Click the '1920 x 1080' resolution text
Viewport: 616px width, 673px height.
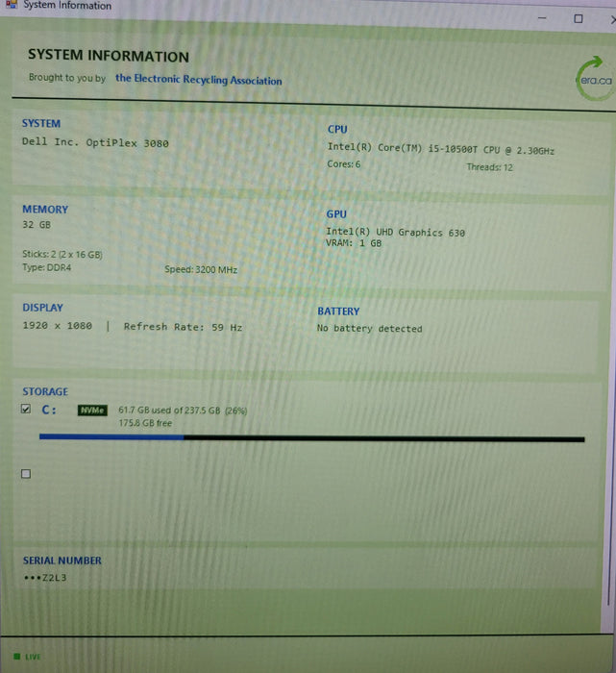tap(57, 326)
